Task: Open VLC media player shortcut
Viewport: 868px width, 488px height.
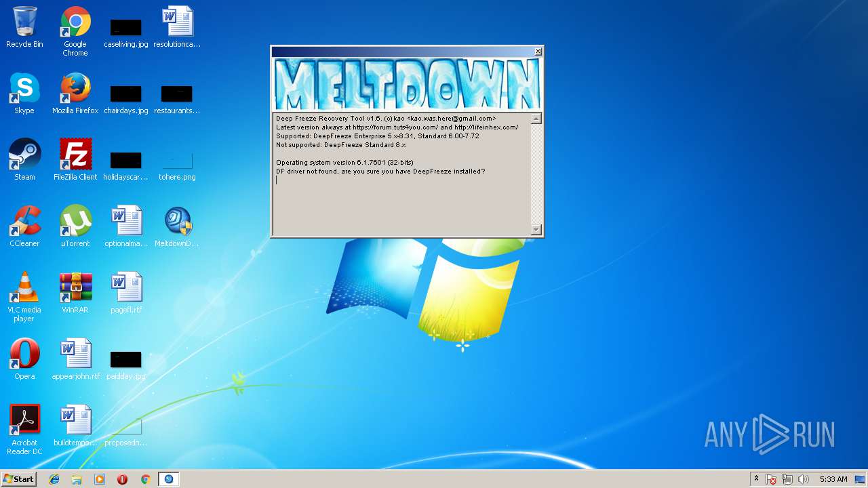Action: click(24, 297)
